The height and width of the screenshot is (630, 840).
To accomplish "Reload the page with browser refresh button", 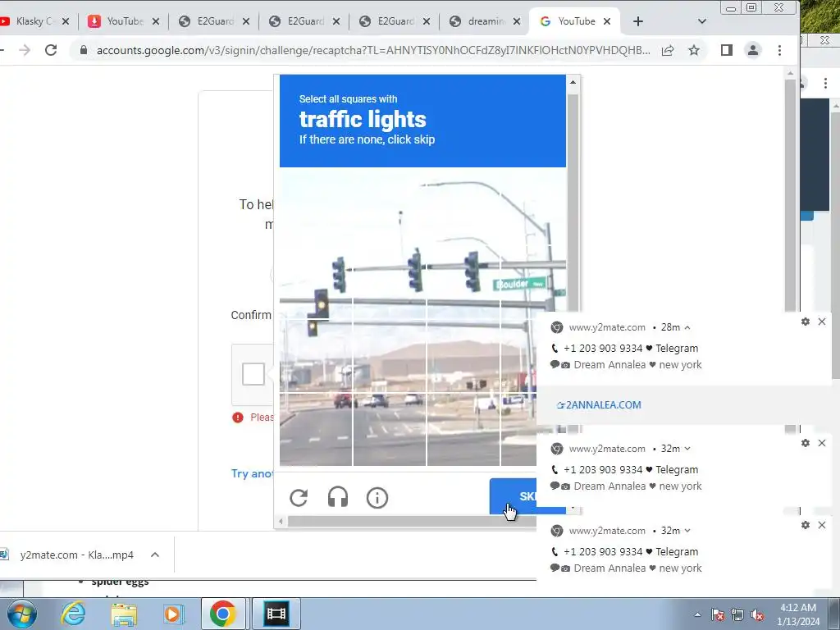I will (51, 50).
